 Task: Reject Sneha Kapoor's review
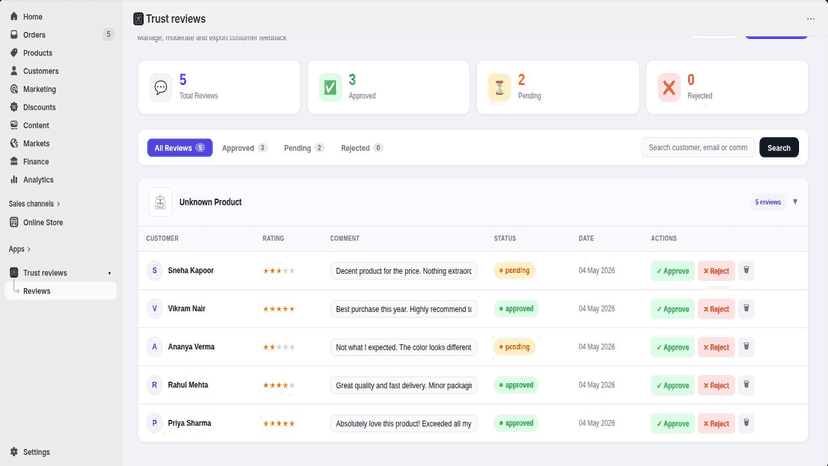point(716,271)
